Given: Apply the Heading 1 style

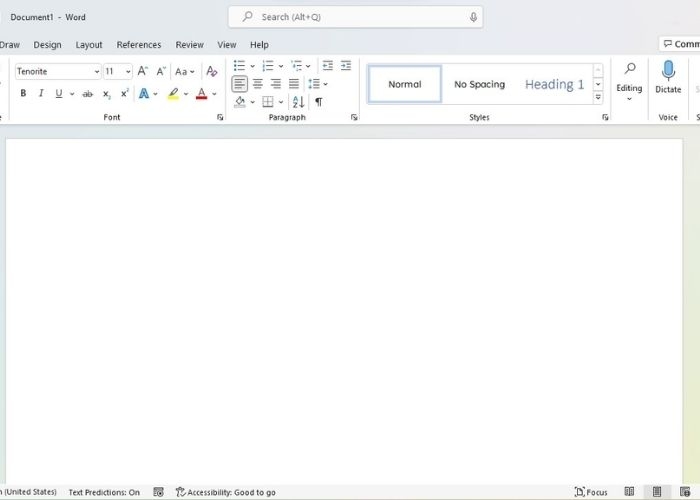Looking at the screenshot, I should pos(554,84).
